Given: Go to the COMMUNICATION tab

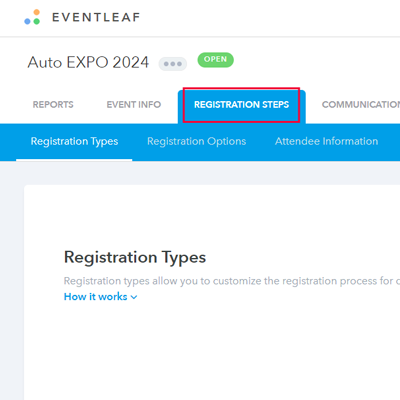Looking at the screenshot, I should coord(361,105).
